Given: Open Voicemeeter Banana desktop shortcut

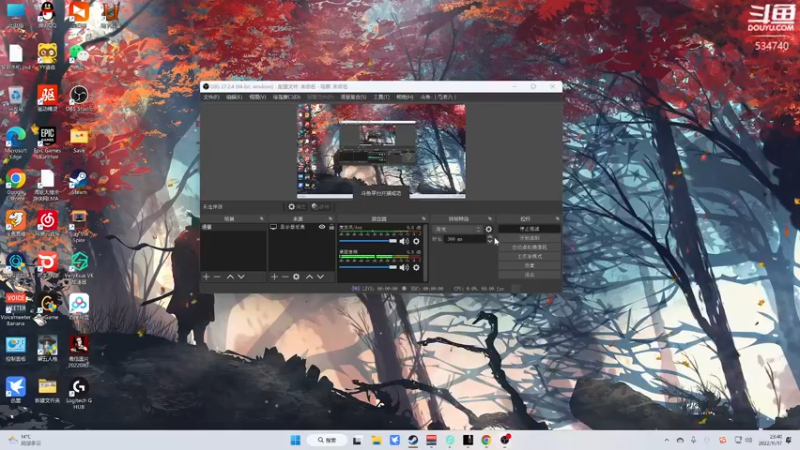Looking at the screenshot, I should pyautogui.click(x=16, y=309).
